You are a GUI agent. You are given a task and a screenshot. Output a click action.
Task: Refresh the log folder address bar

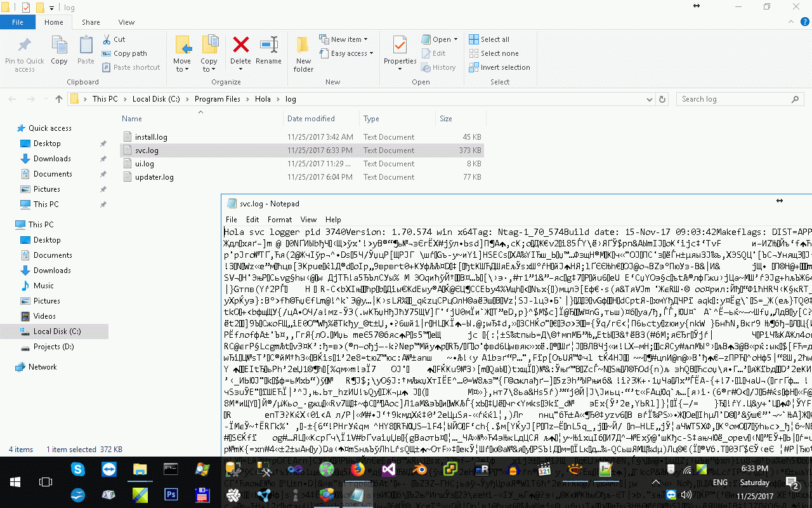click(662, 99)
